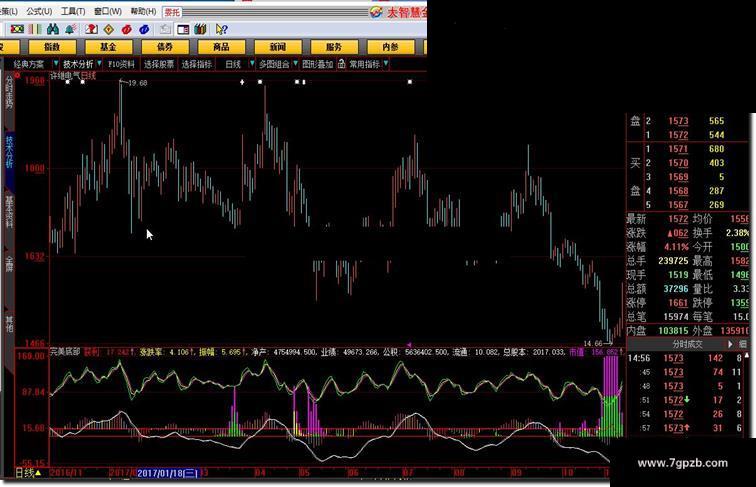Click 图形叠加 in the chart toolbar
756x487 pixels.
pos(318,64)
